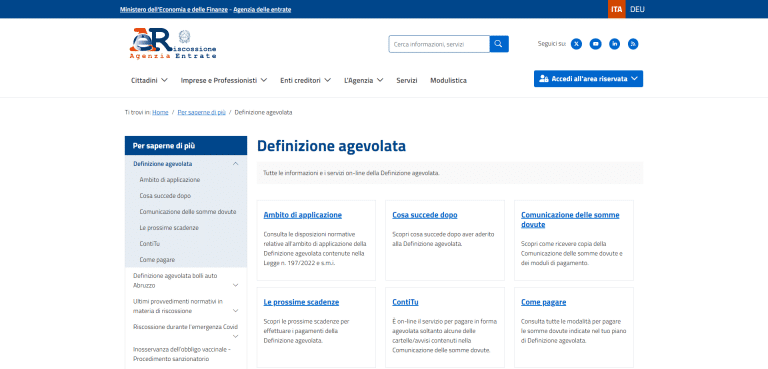Open the Enti creditori dropdown
The width and height of the screenshot is (768, 369).
[306, 80]
